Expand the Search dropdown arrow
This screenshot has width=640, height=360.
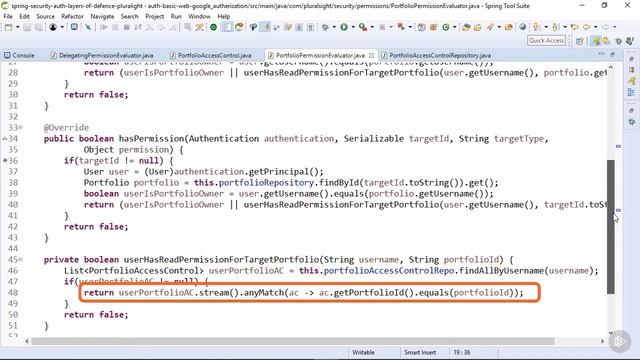(x=499, y=27)
